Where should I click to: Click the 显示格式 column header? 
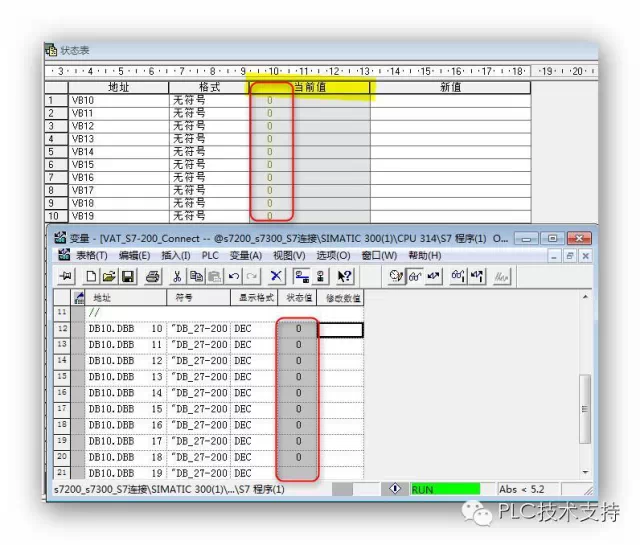click(x=254, y=298)
